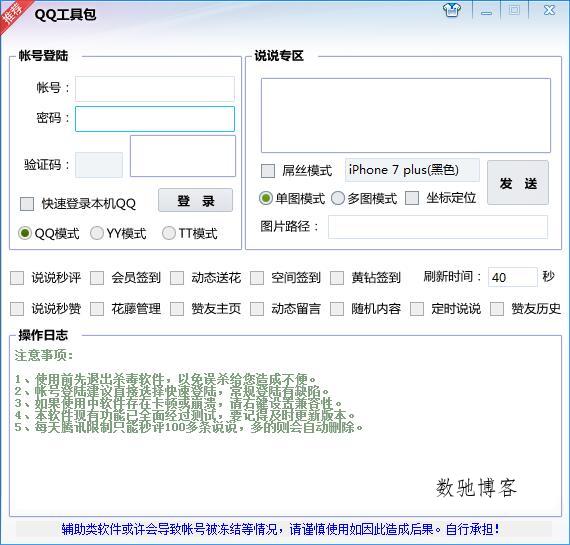Image resolution: width=570 pixels, height=545 pixels.
Task: Click log line 1 about 杀毒软件
Action: (x=166, y=380)
